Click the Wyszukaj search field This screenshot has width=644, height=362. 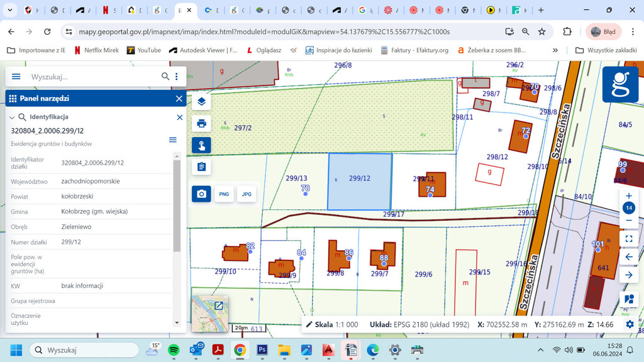point(91,77)
